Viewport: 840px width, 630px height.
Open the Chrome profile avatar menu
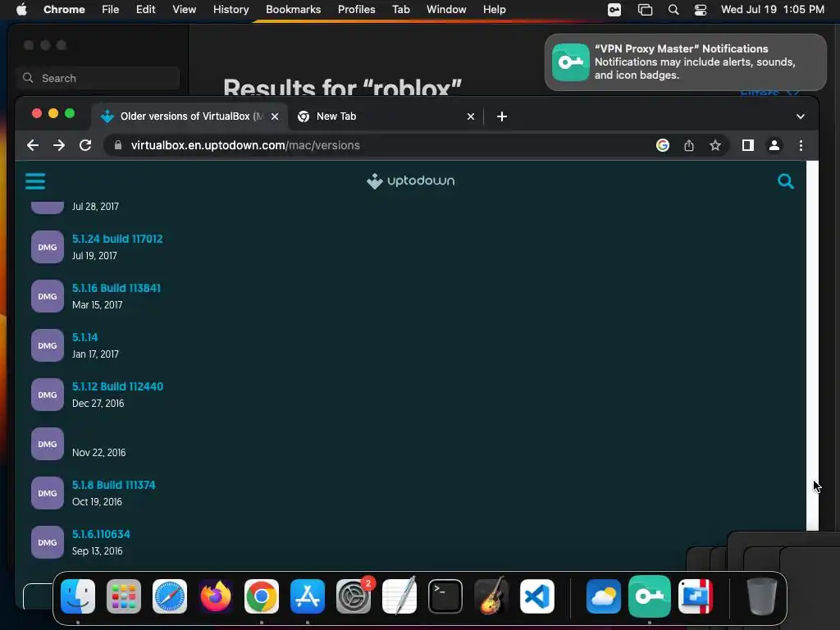coord(774,145)
